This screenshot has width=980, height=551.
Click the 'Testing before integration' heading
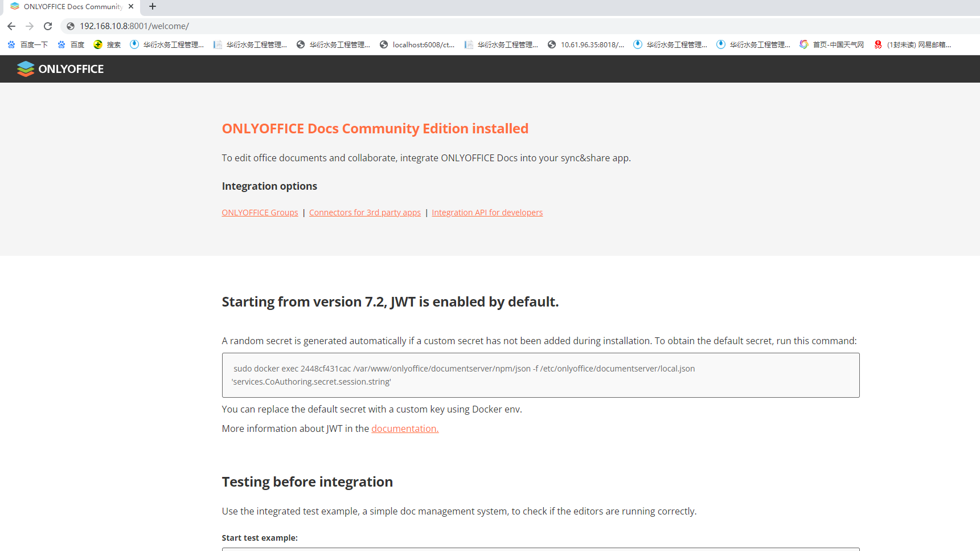tap(307, 482)
